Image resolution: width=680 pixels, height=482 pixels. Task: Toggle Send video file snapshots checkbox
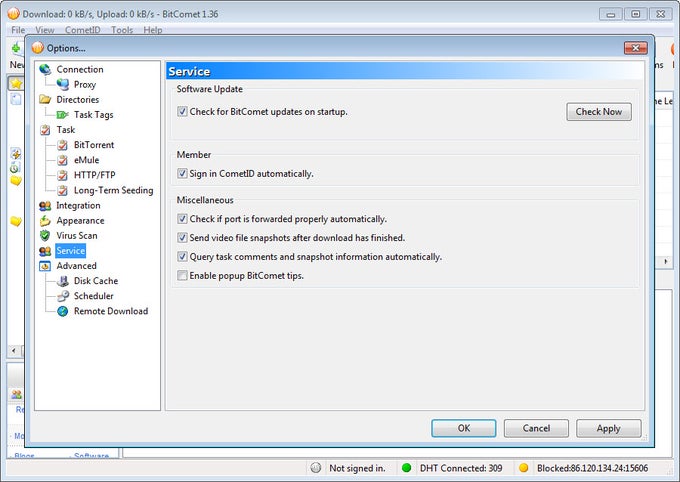coord(182,238)
